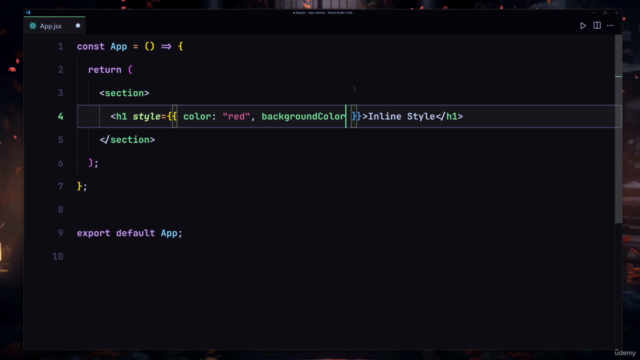The width and height of the screenshot is (640, 360).
Task: Click the export default App statement
Action: (x=129, y=233)
